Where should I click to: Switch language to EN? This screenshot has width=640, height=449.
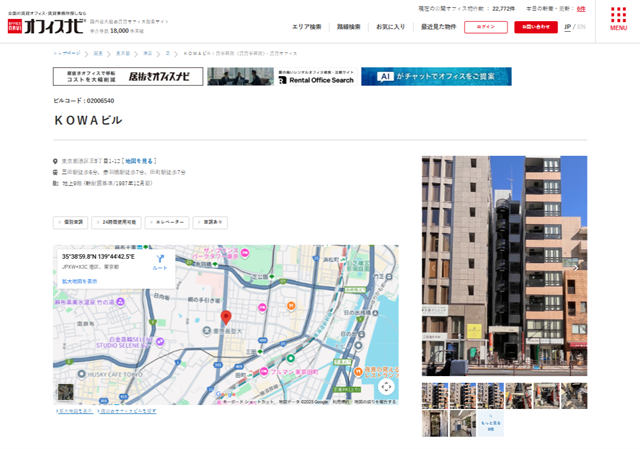coord(582,27)
